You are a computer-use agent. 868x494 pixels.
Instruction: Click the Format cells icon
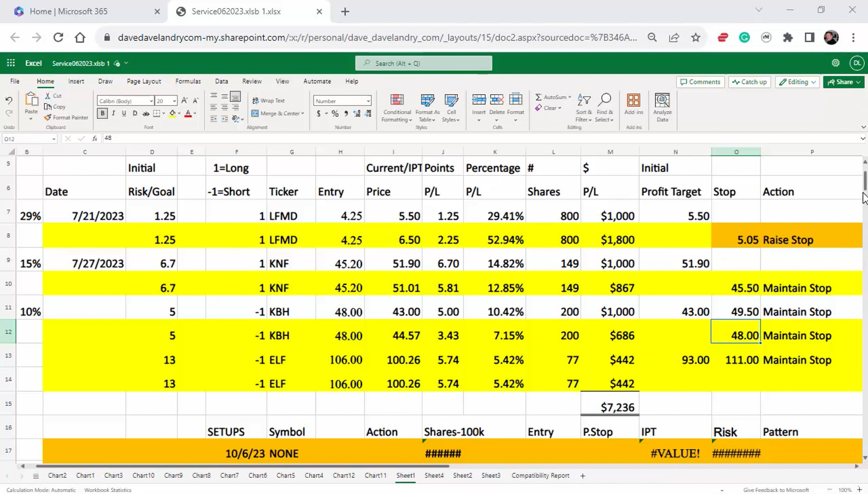tap(516, 100)
